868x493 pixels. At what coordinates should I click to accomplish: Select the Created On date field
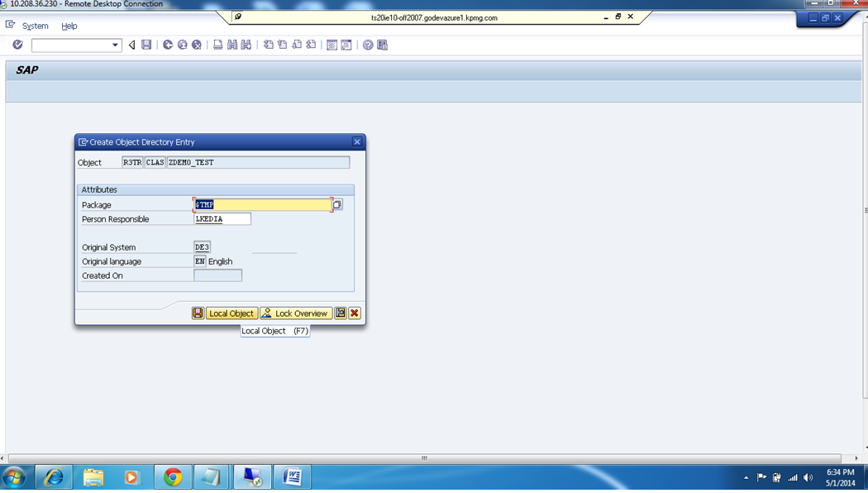[217, 275]
